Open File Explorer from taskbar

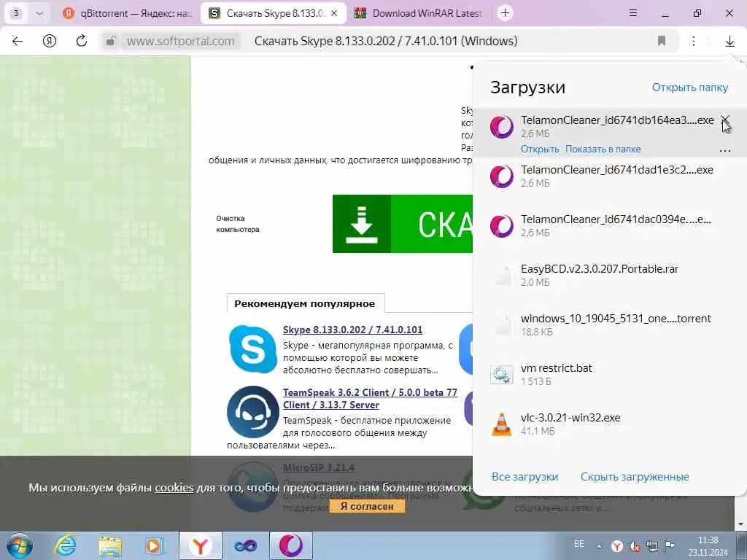click(x=111, y=545)
